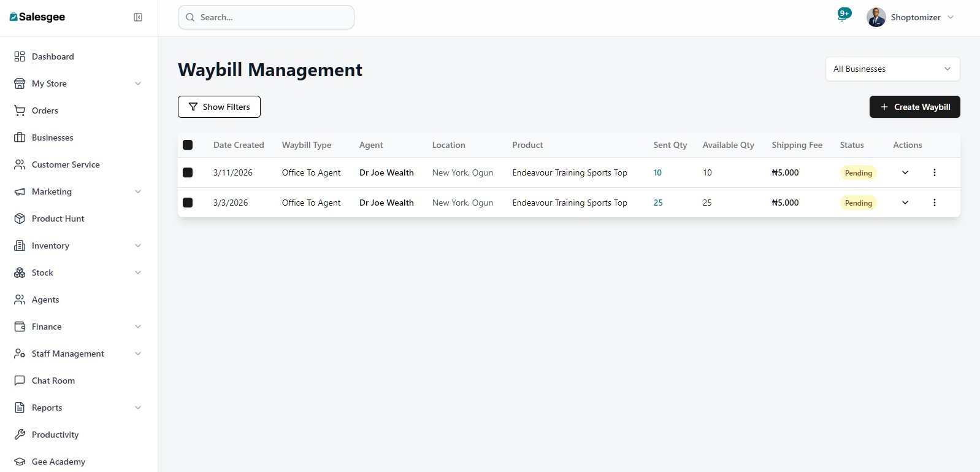Expand row details for 3/11/2026 waybill
The image size is (980, 472).
pyautogui.click(x=905, y=172)
